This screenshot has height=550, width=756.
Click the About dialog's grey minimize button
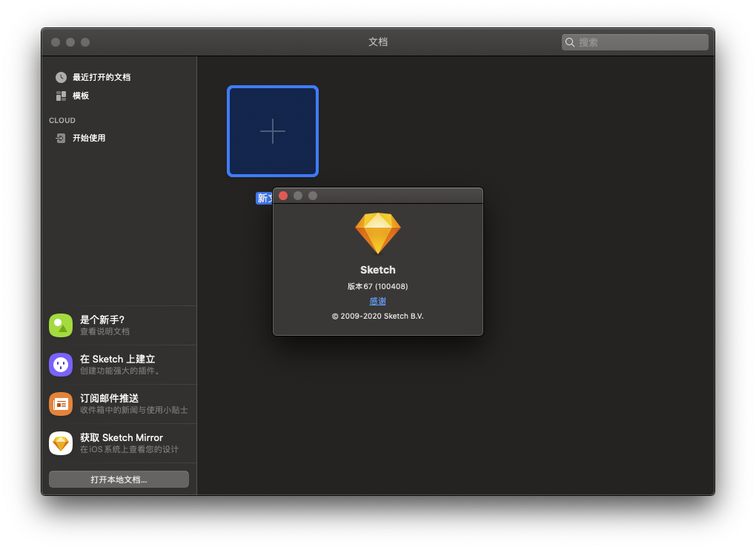(x=298, y=196)
